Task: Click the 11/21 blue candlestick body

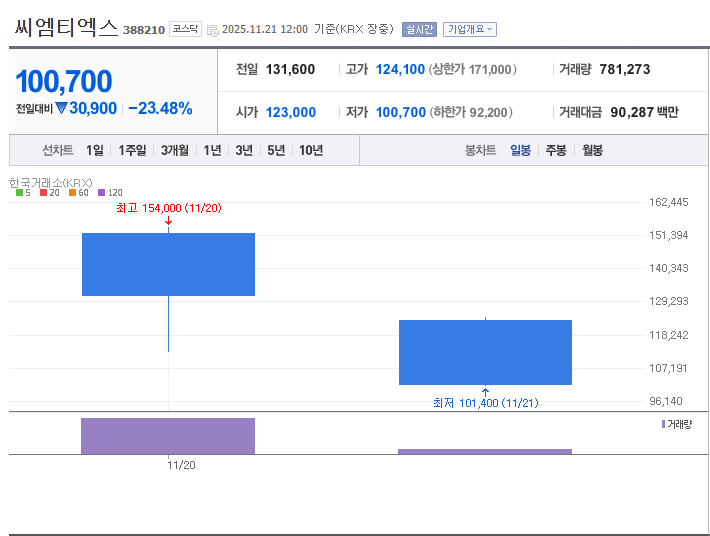Action: pos(485,352)
